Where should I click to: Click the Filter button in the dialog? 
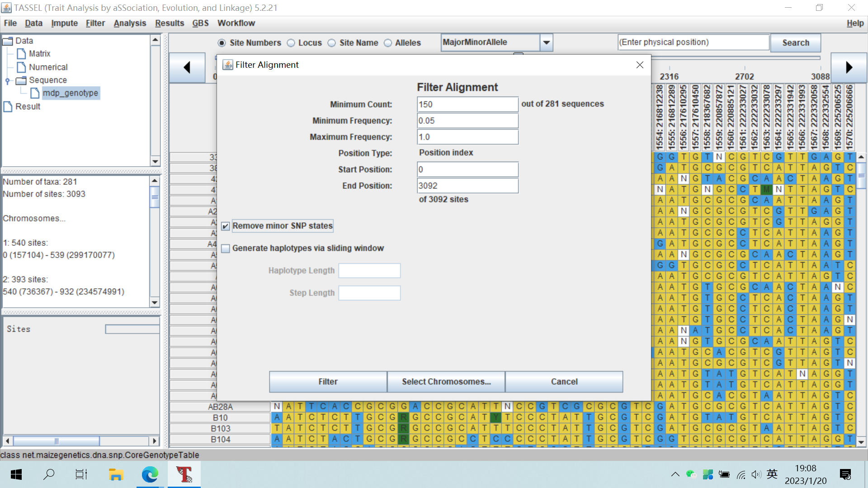(328, 382)
